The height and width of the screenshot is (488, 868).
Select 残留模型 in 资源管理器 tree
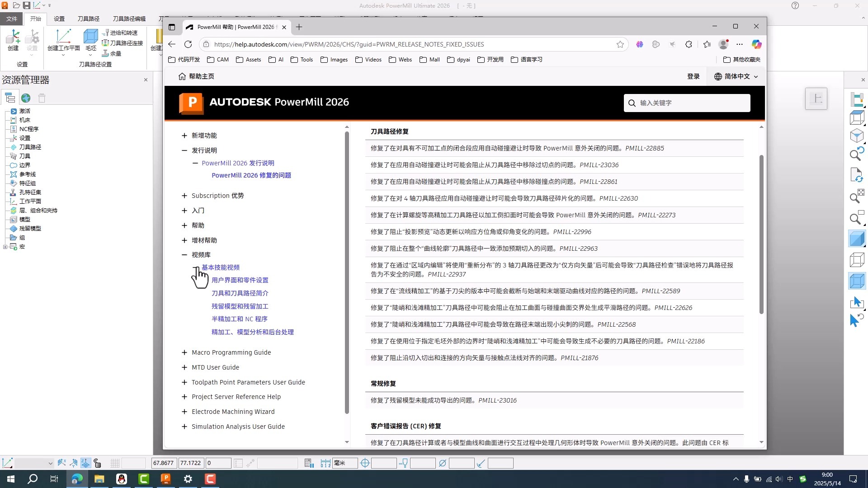30,229
